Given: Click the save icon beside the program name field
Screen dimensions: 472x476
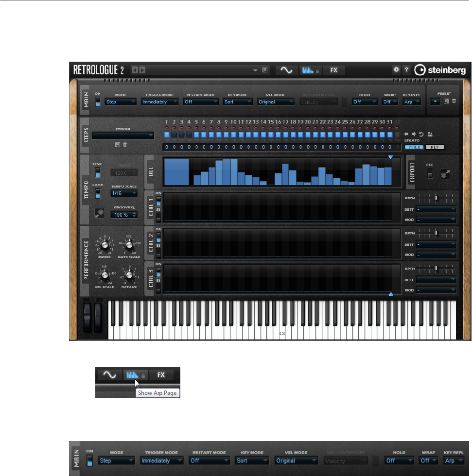Looking at the screenshot, I should (265, 70).
